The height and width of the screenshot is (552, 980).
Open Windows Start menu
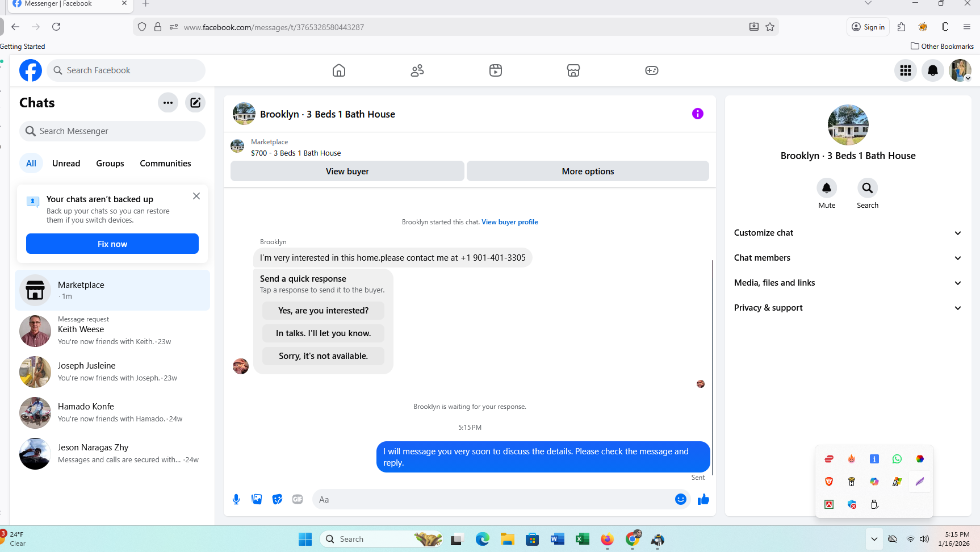click(305, 539)
